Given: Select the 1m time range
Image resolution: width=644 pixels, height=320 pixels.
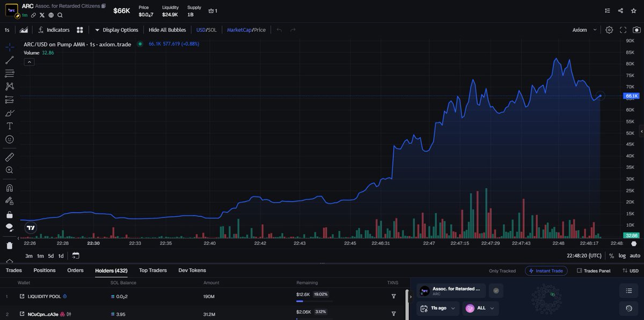Looking at the screenshot, I should pos(40,256).
